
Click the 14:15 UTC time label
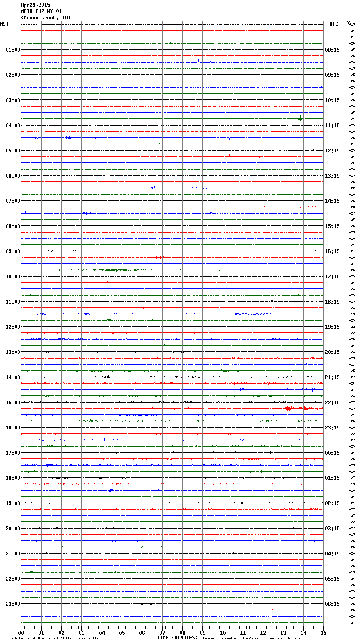(332, 201)
